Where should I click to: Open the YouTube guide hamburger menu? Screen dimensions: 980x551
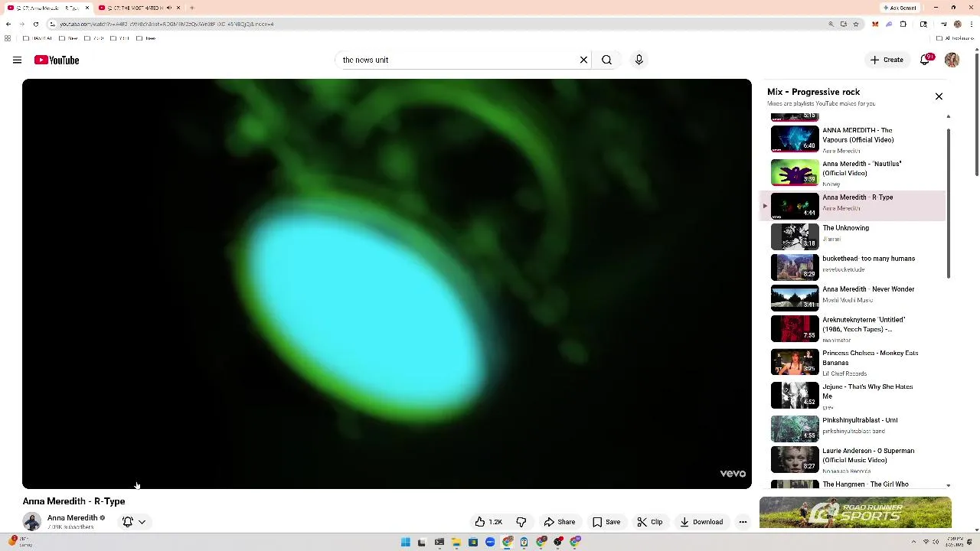pyautogui.click(x=17, y=60)
